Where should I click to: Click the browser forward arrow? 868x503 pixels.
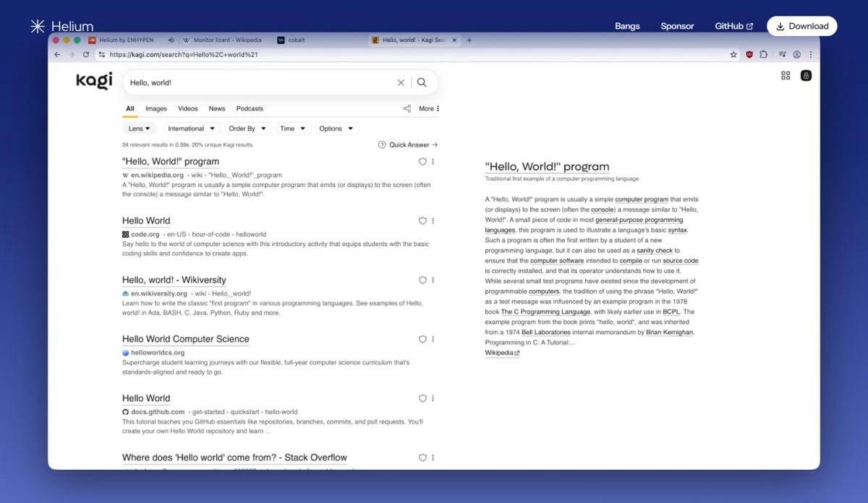(72, 54)
